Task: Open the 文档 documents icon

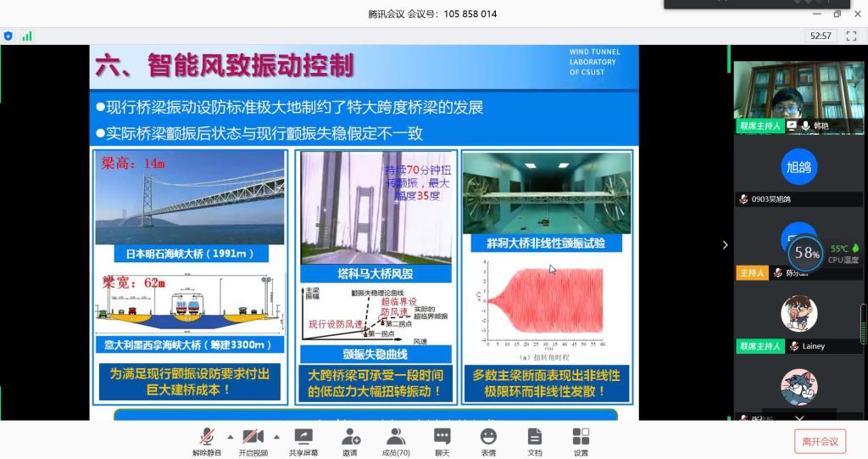Action: tap(534, 438)
